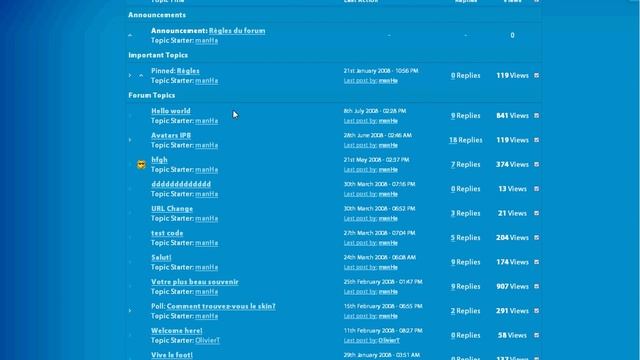Open the poll Comment trouvez-vous le skin?
This screenshot has height=360, width=640.
[x=221, y=307]
